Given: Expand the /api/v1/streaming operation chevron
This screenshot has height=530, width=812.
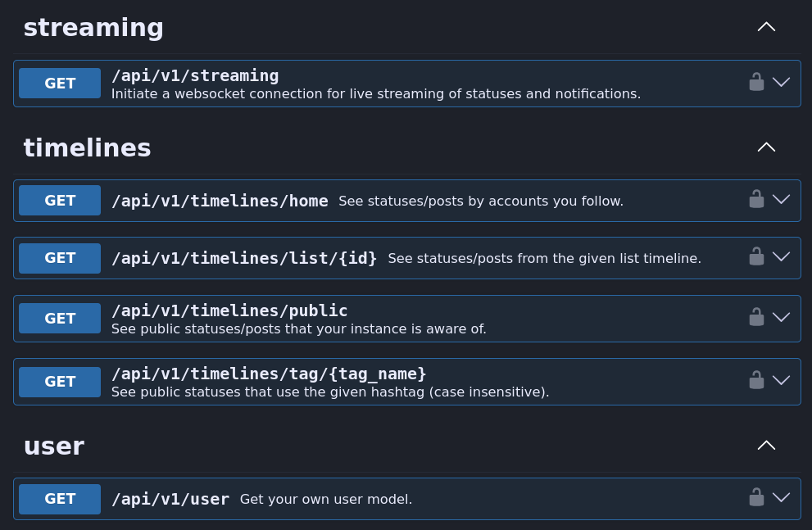Looking at the screenshot, I should (x=781, y=82).
